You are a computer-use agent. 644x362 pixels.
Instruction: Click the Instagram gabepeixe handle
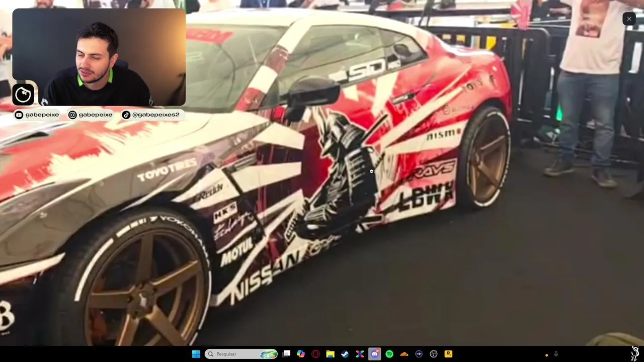tap(91, 115)
